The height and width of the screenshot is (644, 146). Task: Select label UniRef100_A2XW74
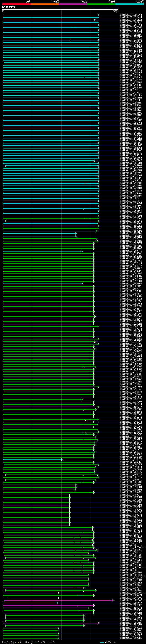[131, 595]
